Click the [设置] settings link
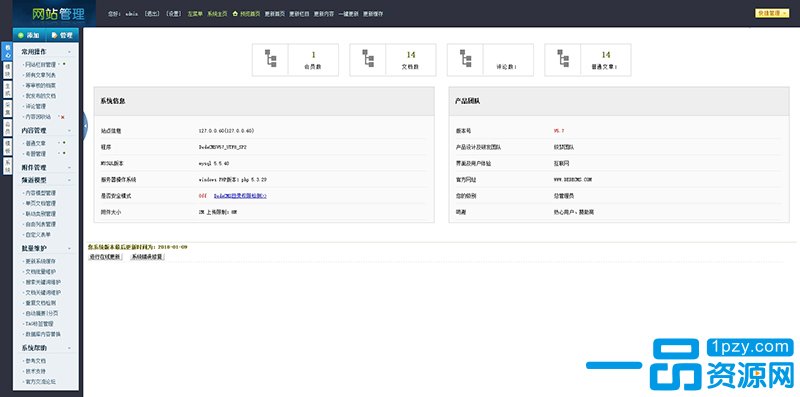The image size is (800, 397). coord(173,14)
